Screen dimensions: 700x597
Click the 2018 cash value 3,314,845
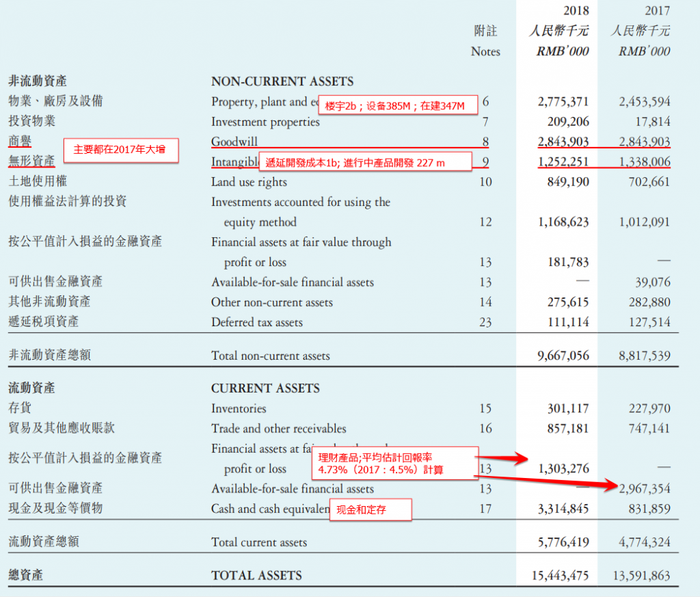pyautogui.click(x=563, y=509)
